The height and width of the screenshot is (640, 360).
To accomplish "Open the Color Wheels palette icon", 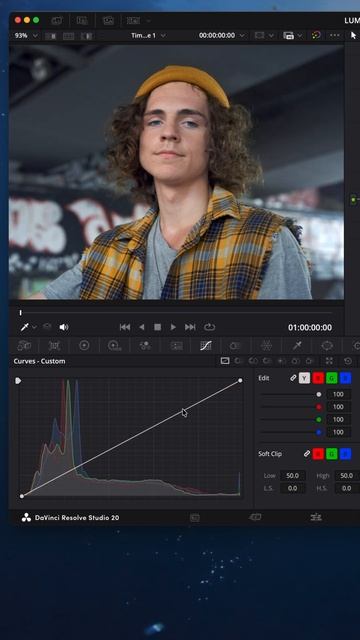I will pos(84,345).
